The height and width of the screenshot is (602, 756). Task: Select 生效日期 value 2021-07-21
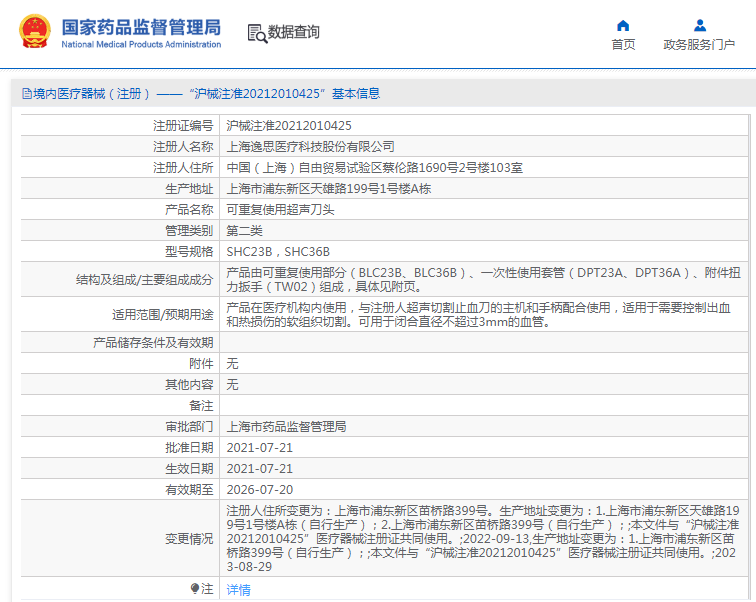coord(259,468)
